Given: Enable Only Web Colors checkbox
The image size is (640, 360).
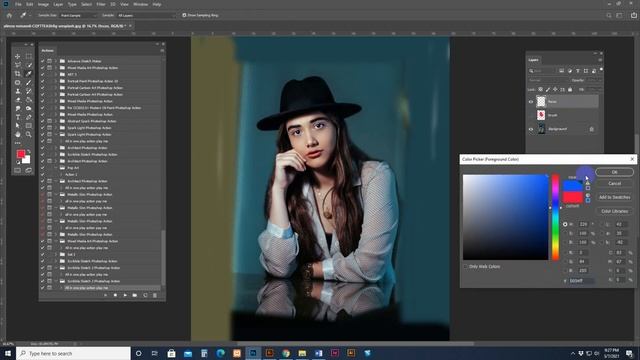Looking at the screenshot, I should coord(465,267).
